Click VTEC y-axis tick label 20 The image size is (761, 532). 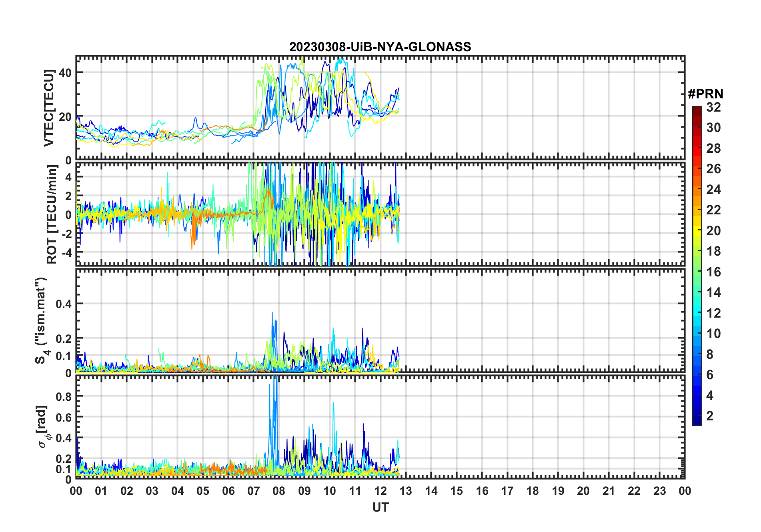click(x=65, y=117)
